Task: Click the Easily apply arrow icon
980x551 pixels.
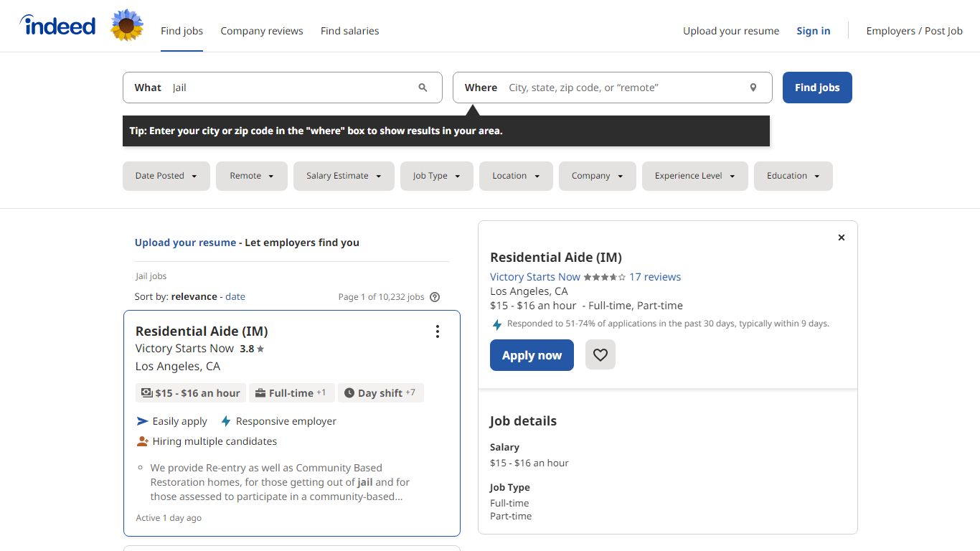Action: [142, 421]
